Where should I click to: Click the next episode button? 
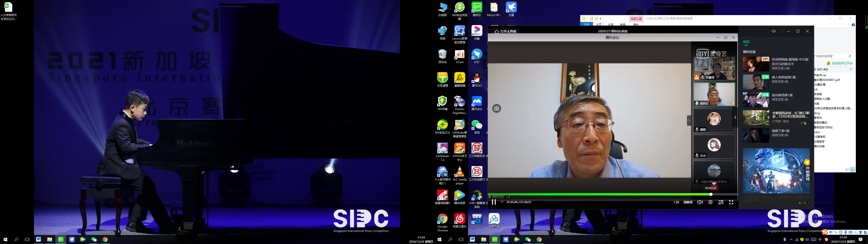click(x=502, y=202)
